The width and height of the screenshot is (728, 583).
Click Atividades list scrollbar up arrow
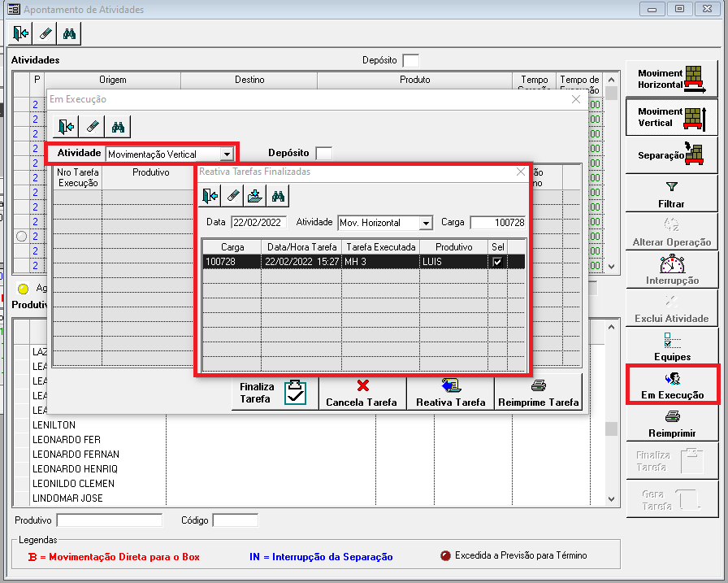pos(612,80)
